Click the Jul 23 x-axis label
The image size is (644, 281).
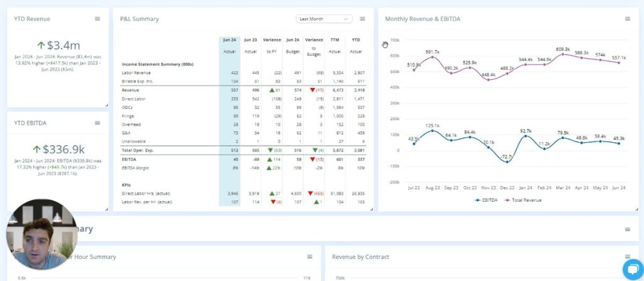(414, 188)
